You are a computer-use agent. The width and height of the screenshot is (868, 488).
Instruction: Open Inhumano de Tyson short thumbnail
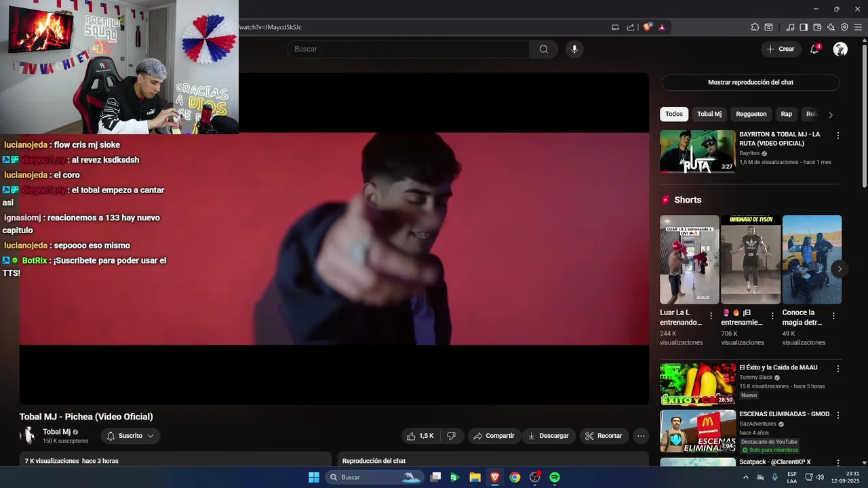point(751,260)
